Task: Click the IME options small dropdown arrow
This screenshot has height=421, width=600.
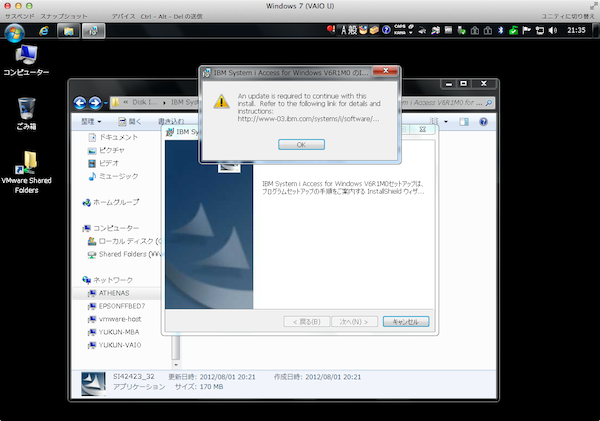Action: pos(411,33)
